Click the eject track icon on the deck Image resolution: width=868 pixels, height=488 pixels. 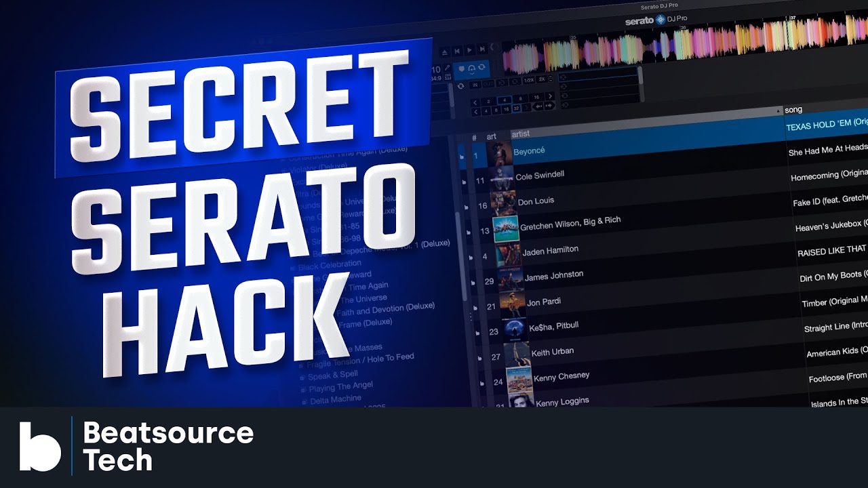click(445, 52)
